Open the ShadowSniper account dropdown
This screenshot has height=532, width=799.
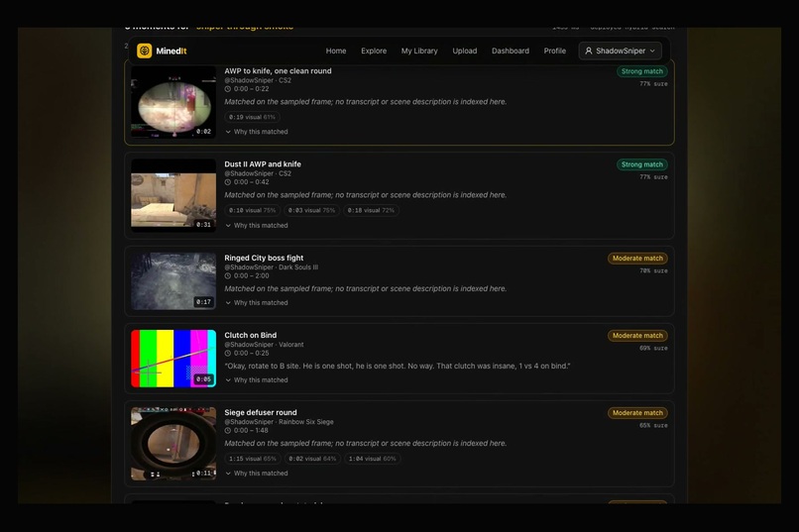click(621, 51)
